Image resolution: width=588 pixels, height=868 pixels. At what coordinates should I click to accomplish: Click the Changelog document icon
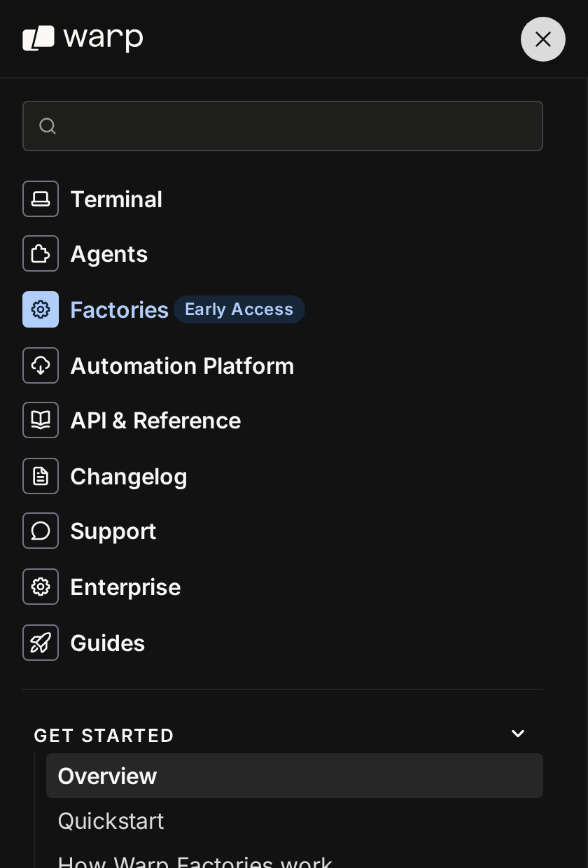41,476
